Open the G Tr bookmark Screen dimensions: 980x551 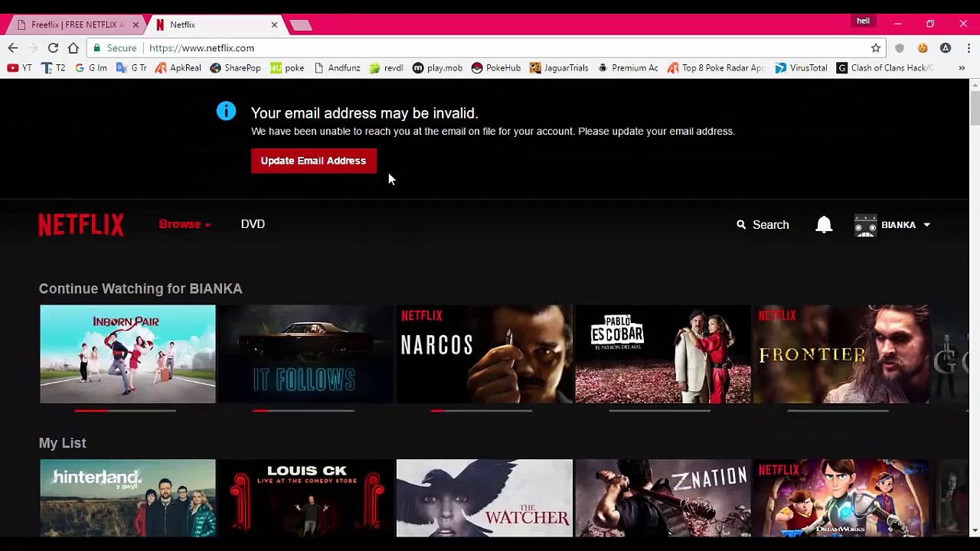132,68
